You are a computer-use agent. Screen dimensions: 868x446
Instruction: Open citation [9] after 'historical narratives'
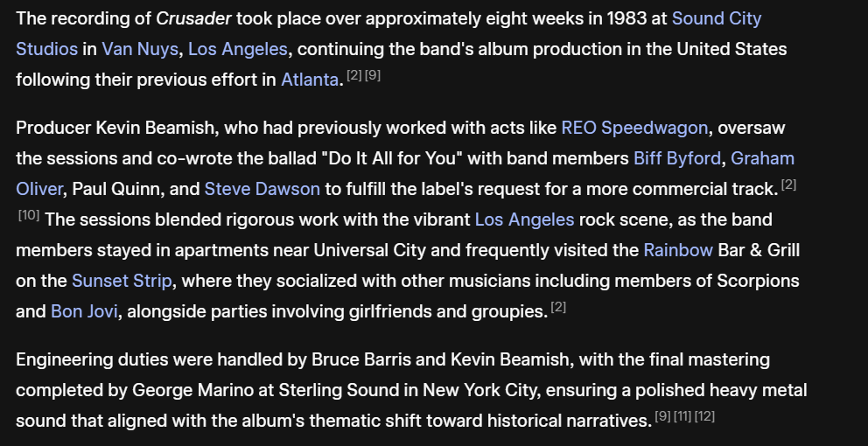662,417
